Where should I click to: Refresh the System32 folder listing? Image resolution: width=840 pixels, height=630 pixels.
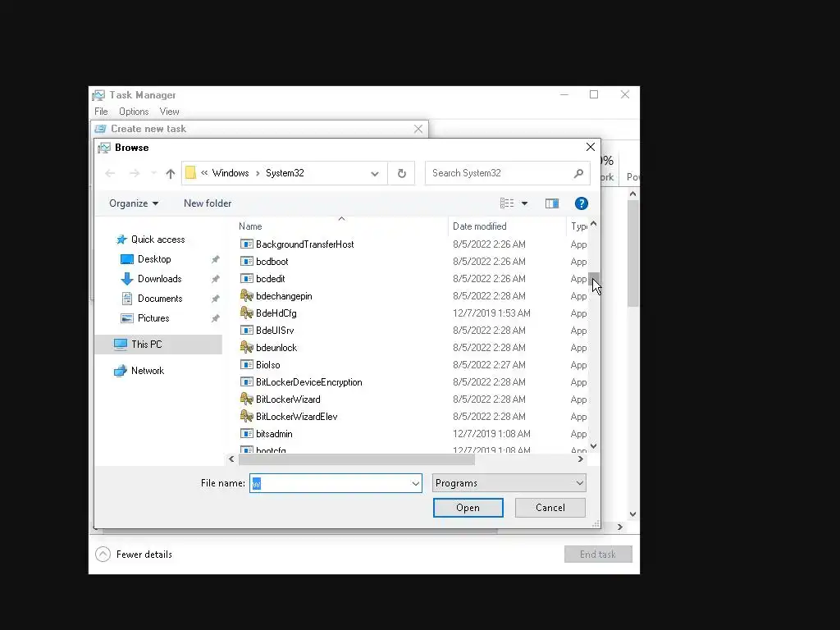[402, 173]
